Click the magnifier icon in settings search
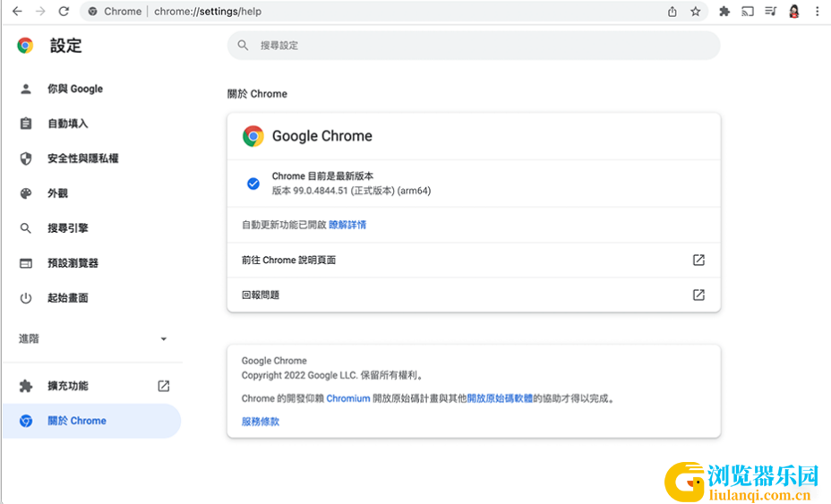 243,46
